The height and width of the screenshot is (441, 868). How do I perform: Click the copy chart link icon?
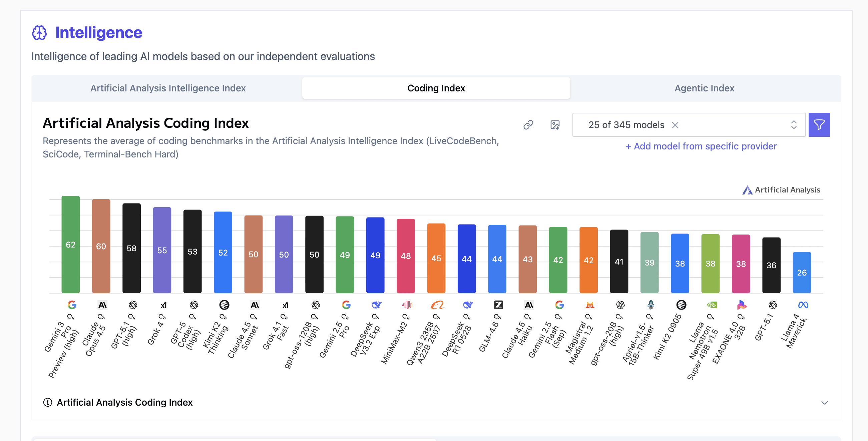click(x=528, y=125)
